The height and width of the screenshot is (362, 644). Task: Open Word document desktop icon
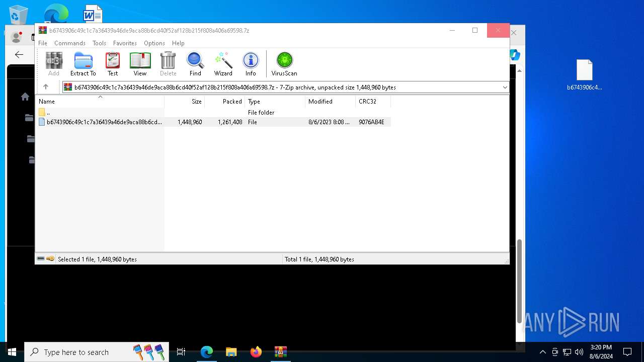[93, 14]
